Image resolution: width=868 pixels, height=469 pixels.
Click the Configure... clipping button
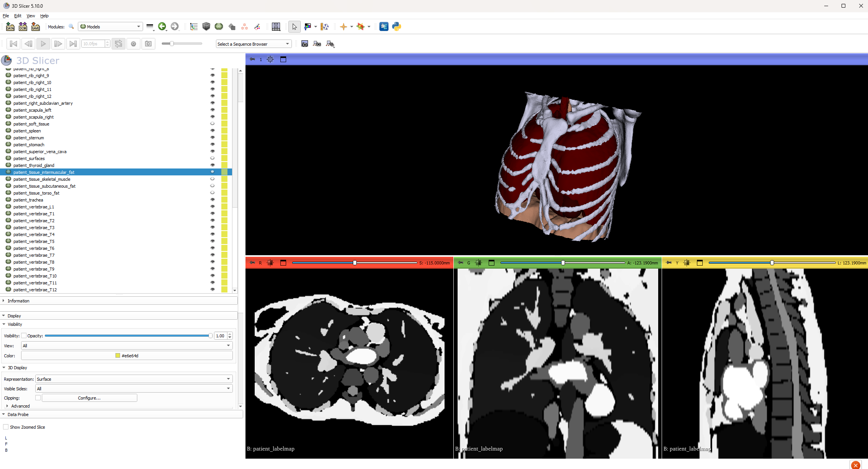[89, 398]
